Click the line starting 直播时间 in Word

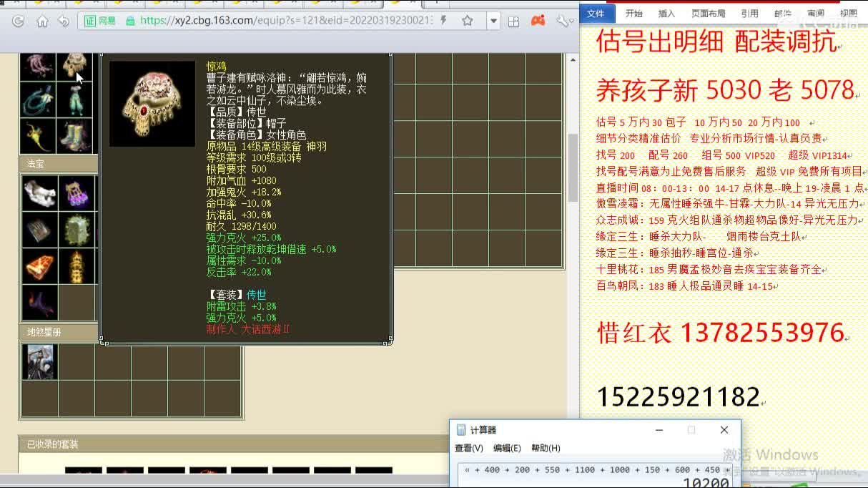click(x=730, y=187)
